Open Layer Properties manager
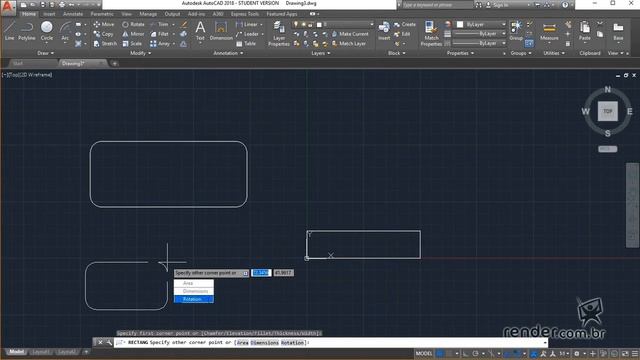Viewport: 640px width, 360px height. tap(279, 33)
